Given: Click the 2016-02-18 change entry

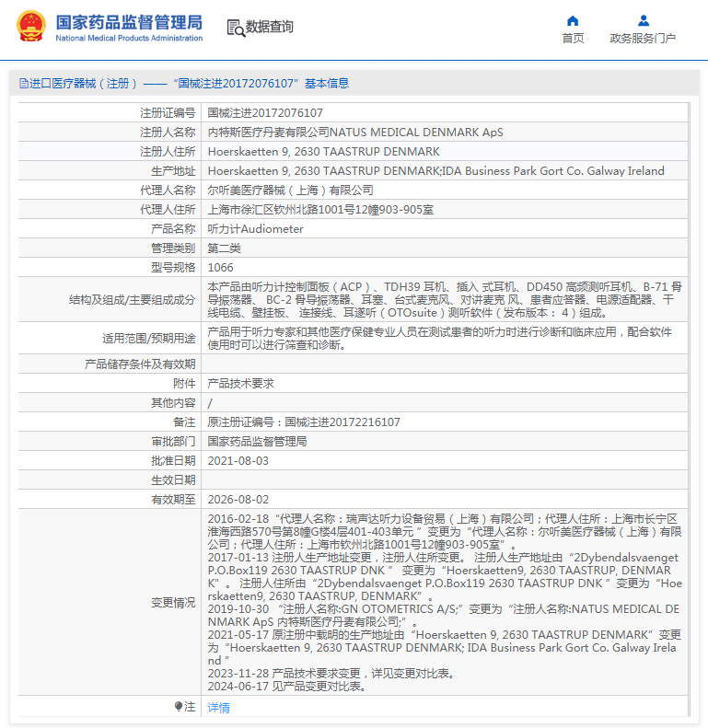Looking at the screenshot, I should click(x=444, y=531).
